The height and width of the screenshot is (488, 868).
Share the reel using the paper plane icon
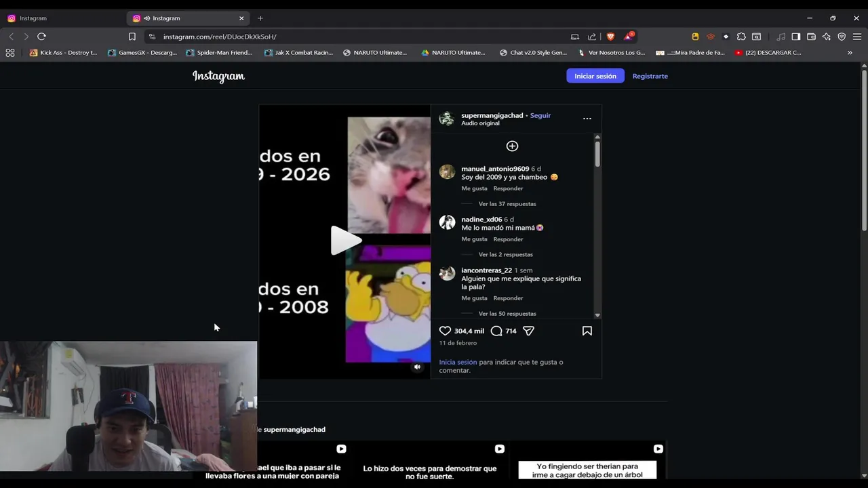528,331
